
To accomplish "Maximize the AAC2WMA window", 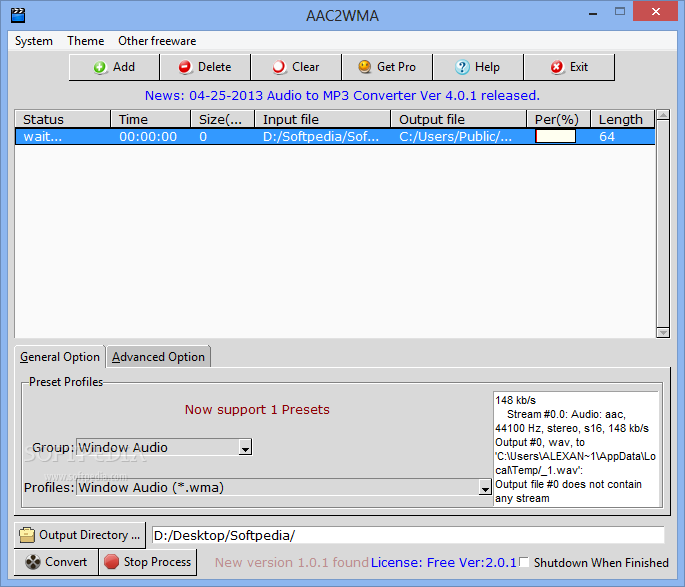I will pos(620,12).
